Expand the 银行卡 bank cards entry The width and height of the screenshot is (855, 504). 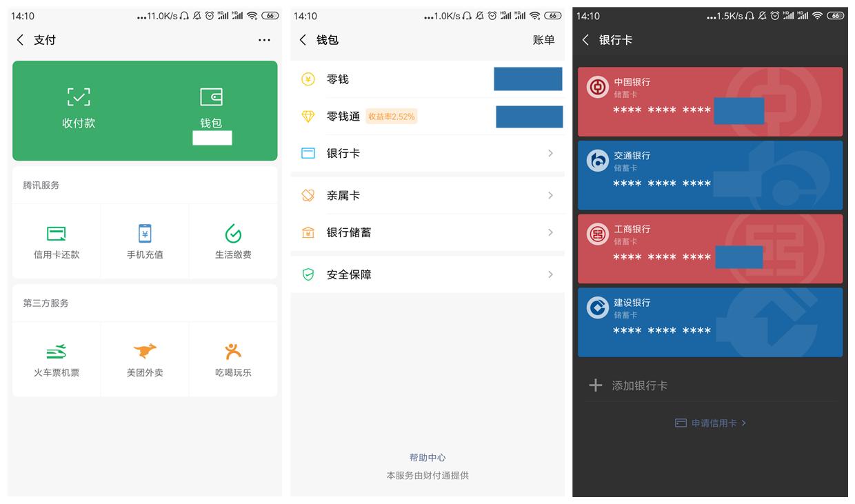[x=427, y=153]
